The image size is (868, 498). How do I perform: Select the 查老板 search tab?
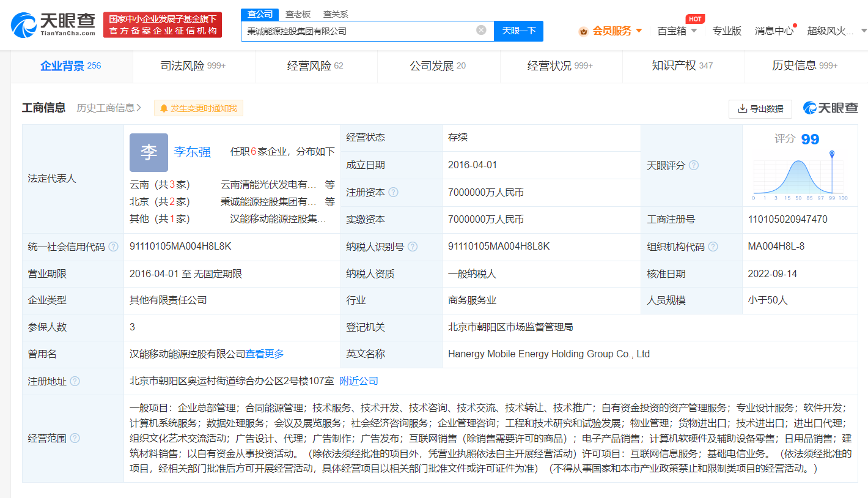298,14
